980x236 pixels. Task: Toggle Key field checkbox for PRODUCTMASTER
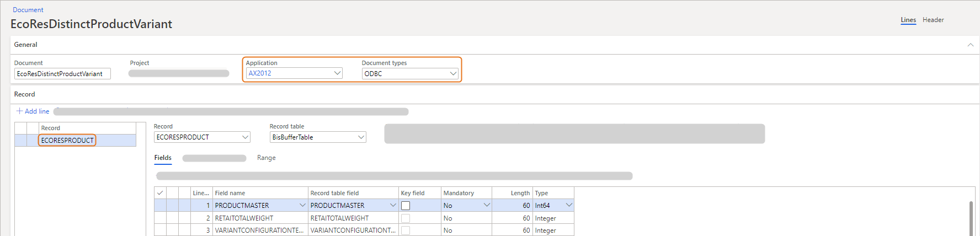click(406, 206)
